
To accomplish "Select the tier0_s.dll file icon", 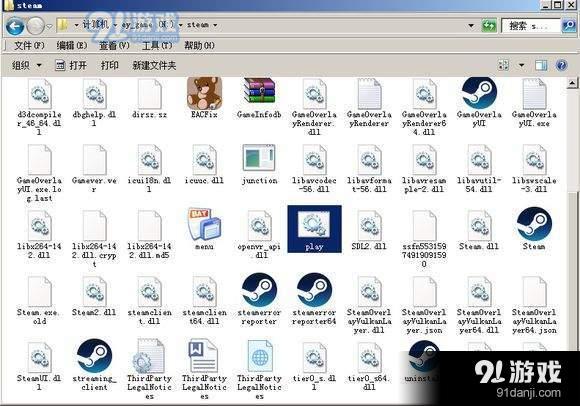I will click(314, 357).
